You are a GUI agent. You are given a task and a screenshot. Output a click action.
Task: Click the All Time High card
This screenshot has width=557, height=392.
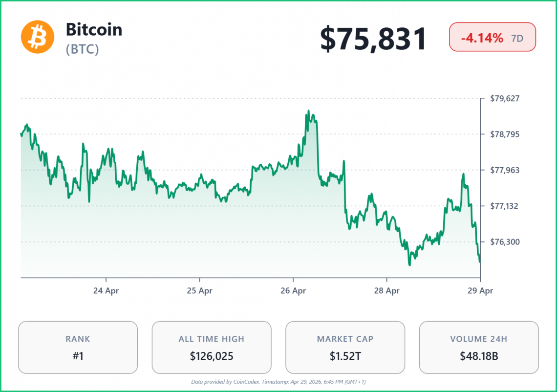(x=212, y=347)
